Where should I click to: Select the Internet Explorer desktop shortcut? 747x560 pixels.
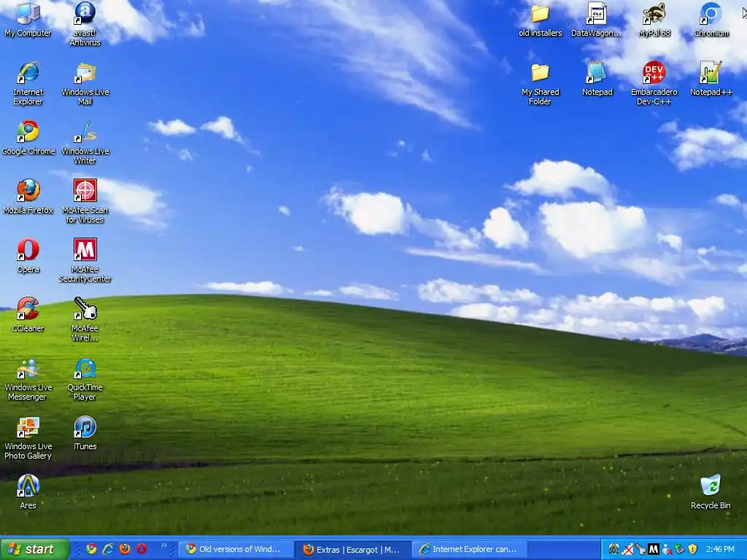(28, 83)
